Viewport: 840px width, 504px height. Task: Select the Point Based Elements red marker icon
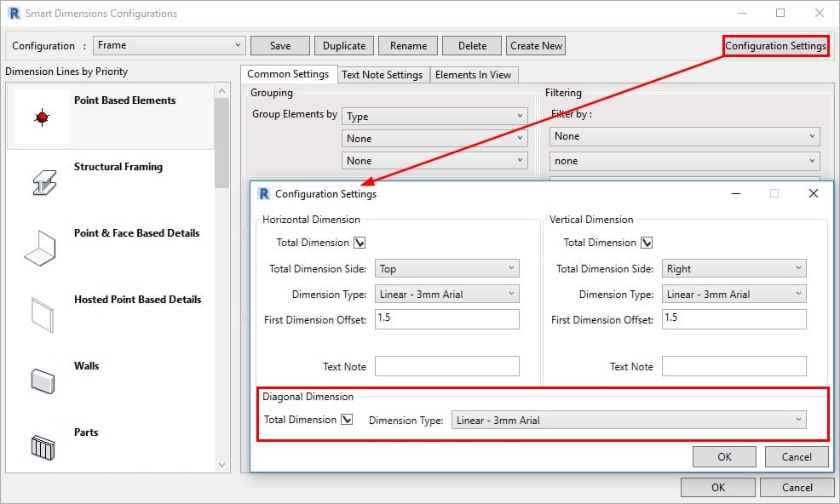42,117
